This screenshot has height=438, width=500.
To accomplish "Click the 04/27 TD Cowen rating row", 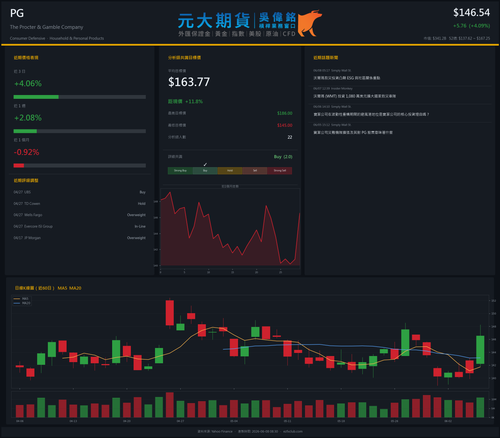I will pos(80,204).
